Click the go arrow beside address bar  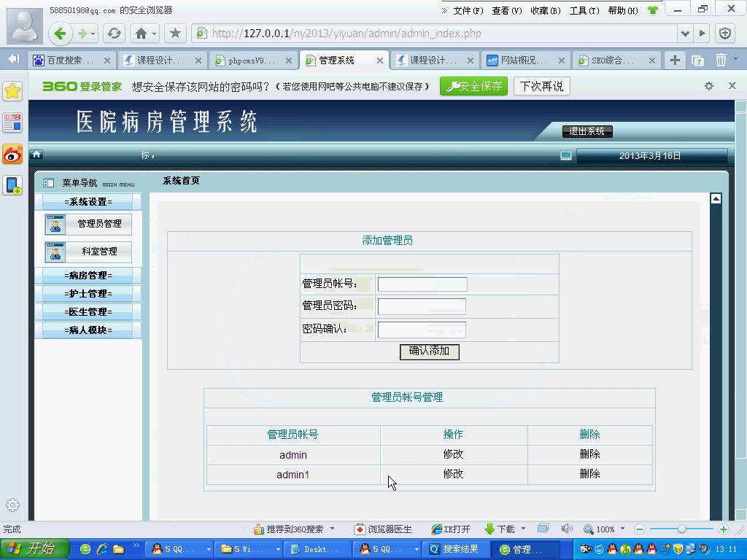pyautogui.click(x=703, y=34)
